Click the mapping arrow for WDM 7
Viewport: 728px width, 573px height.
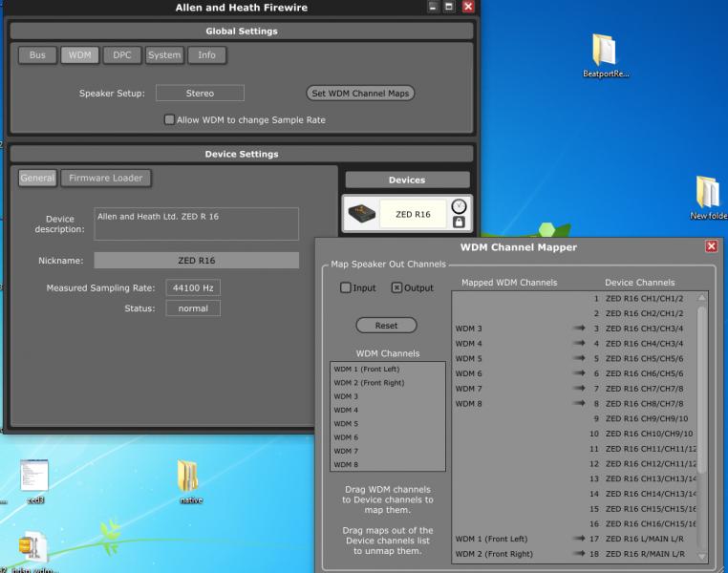click(579, 389)
